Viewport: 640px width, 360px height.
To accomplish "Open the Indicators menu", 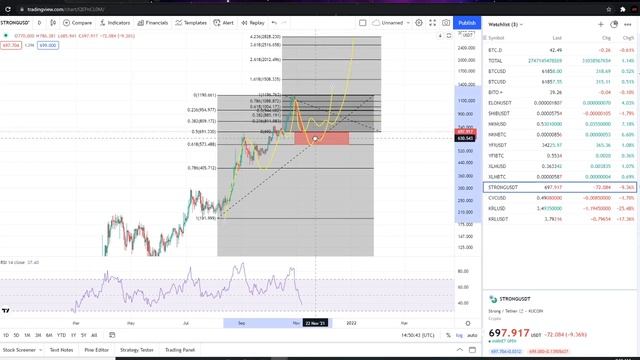I will (x=115, y=23).
